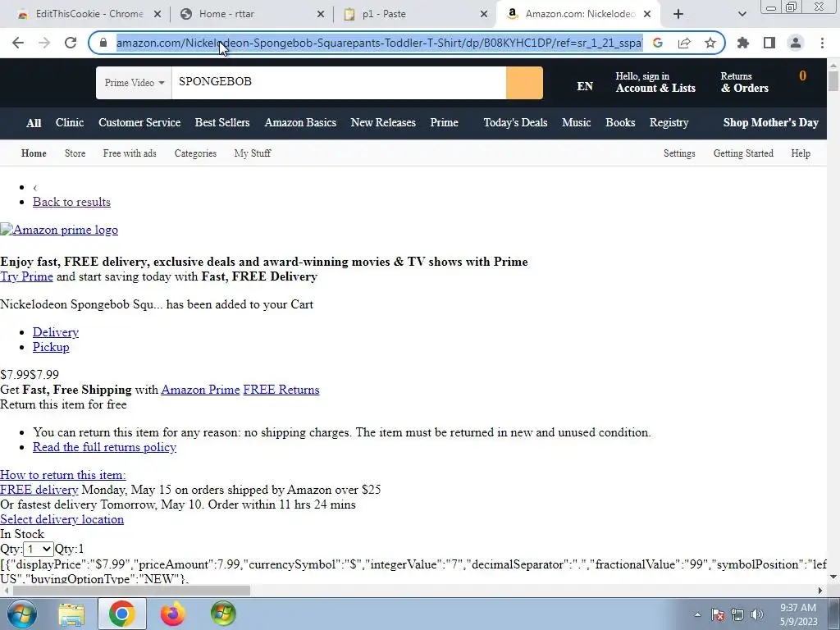Open My Stuff in the subnav
The height and width of the screenshot is (630, 840).
coord(253,153)
